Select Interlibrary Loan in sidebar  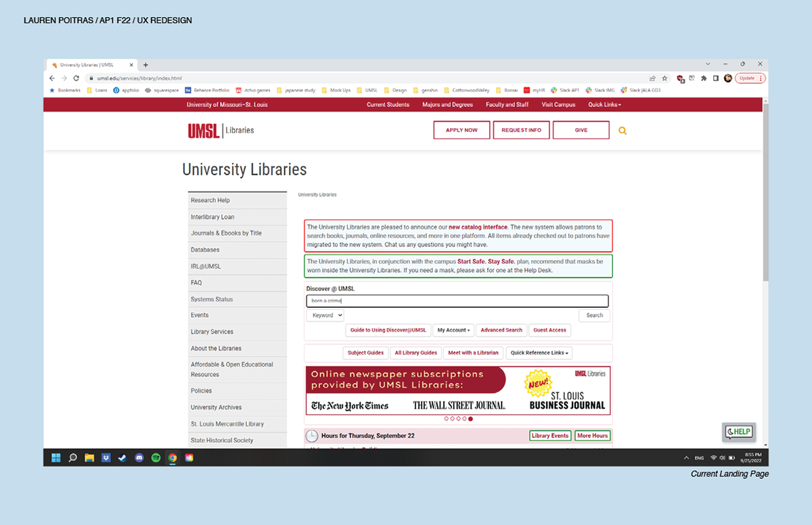pyautogui.click(x=238, y=217)
